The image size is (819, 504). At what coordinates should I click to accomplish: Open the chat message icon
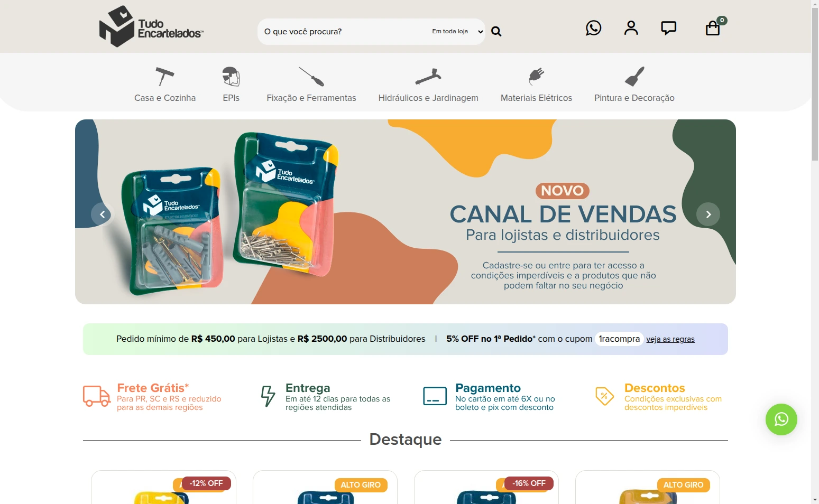(x=669, y=28)
